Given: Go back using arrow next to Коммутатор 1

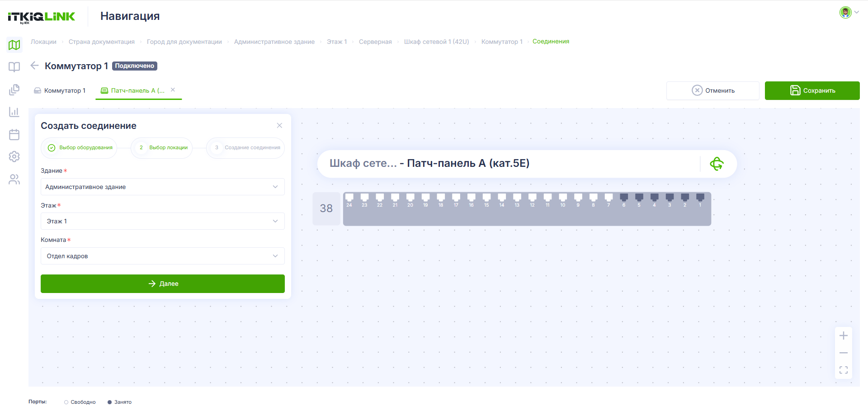Looking at the screenshot, I should coord(34,66).
